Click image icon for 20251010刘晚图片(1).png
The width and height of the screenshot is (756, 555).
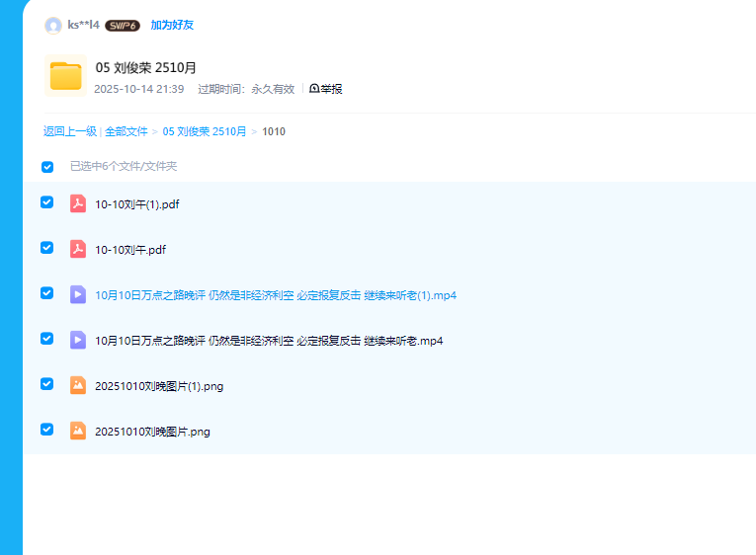[x=78, y=385]
